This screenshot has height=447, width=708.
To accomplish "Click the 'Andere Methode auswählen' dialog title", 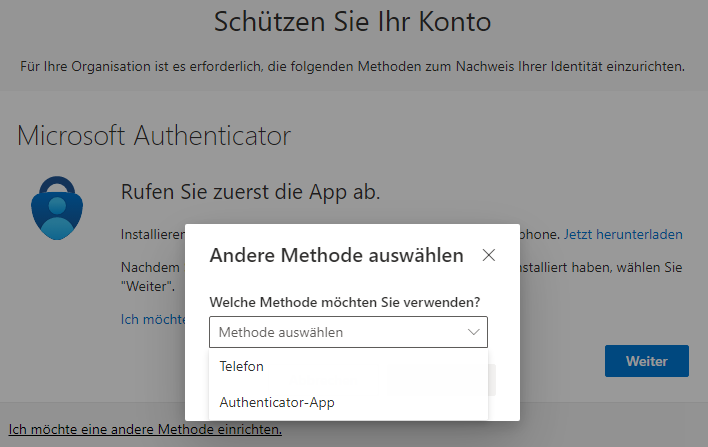I will 336,255.
